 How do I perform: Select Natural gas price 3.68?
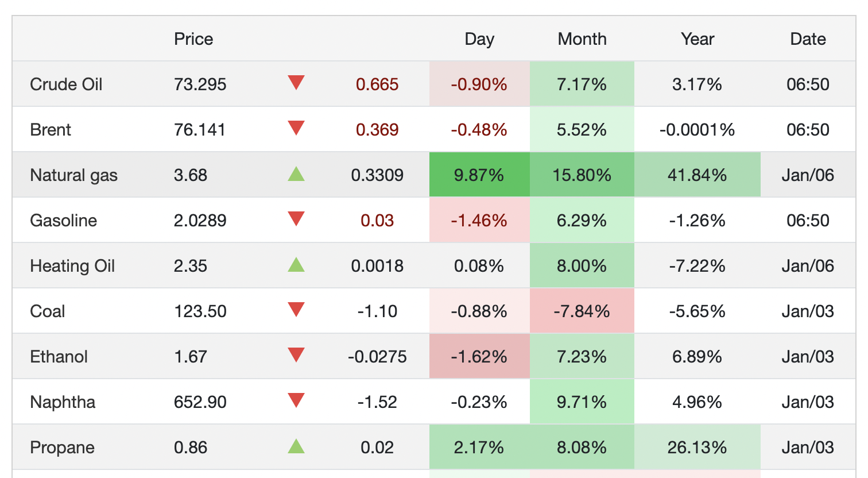pos(191,175)
